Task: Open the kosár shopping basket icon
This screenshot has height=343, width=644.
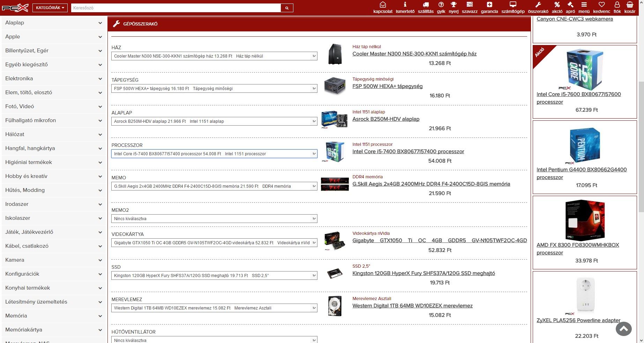Action: tap(630, 5)
